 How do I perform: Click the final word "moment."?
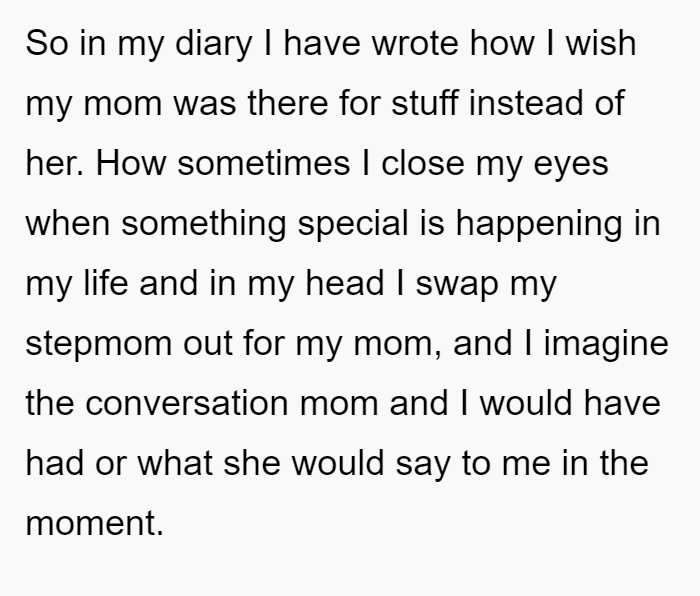coord(95,523)
